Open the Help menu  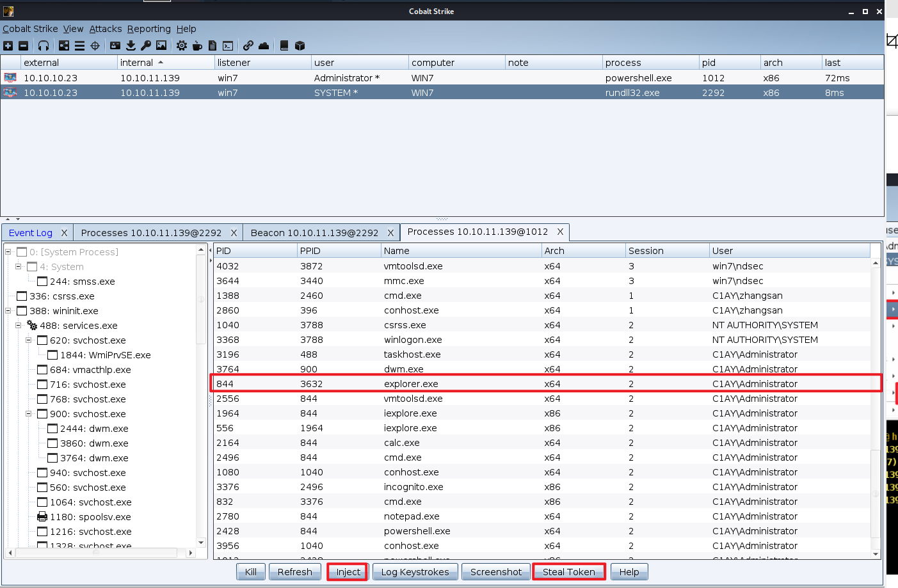coord(186,29)
